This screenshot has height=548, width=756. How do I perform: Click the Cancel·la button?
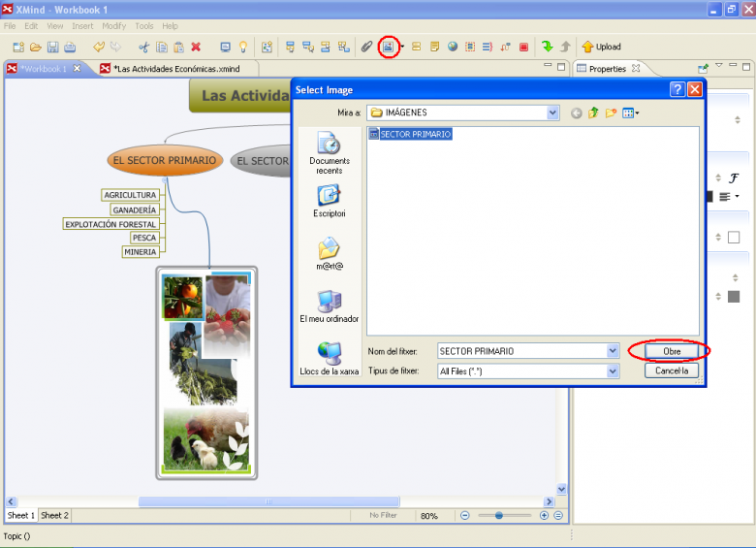point(671,371)
